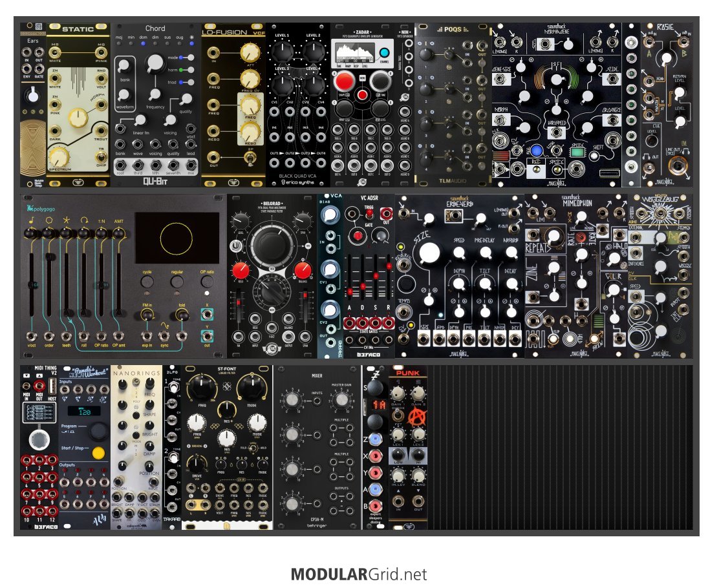This screenshot has height=588, width=719.
Task: Push the large red Zadar A button
Action: 344,81
